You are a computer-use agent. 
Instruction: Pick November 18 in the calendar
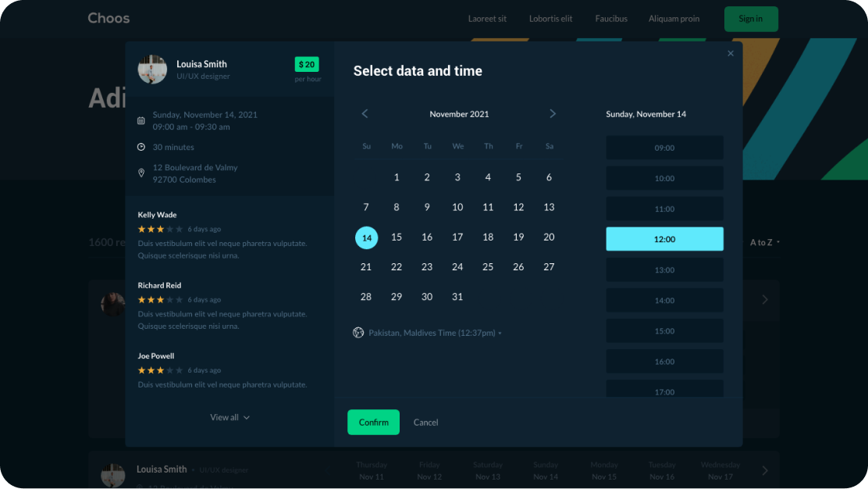point(488,237)
